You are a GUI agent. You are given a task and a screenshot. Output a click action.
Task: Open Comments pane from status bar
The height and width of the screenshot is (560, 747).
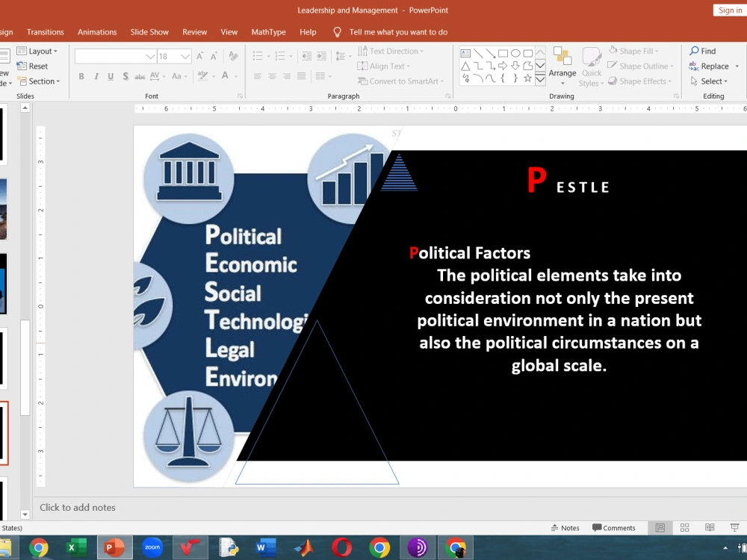pos(613,528)
